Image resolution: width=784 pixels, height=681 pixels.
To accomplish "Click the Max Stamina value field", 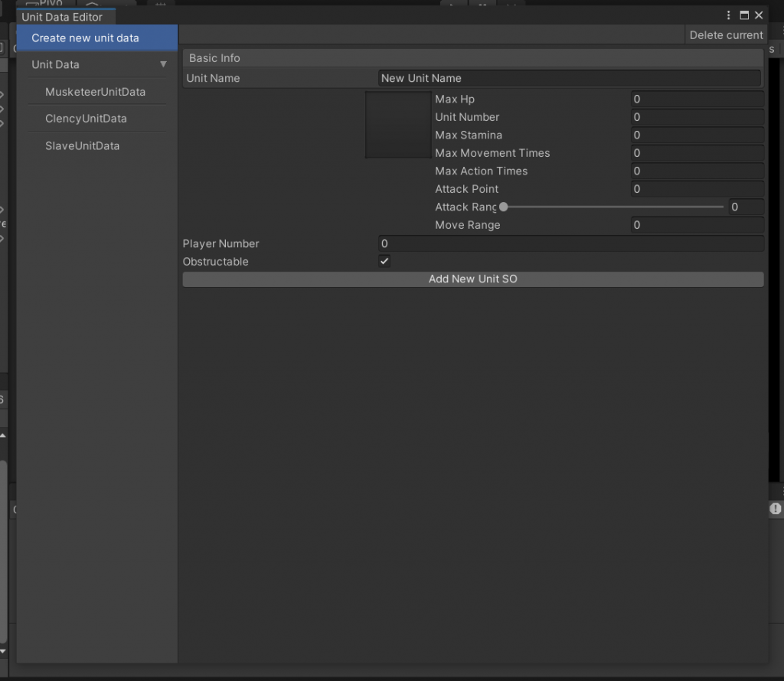I will tap(697, 135).
